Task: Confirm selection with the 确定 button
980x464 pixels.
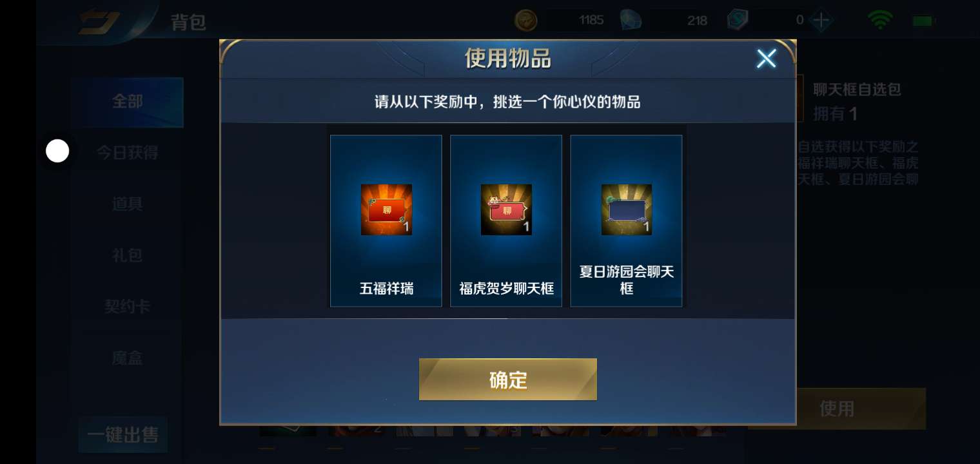Action: [x=508, y=380]
